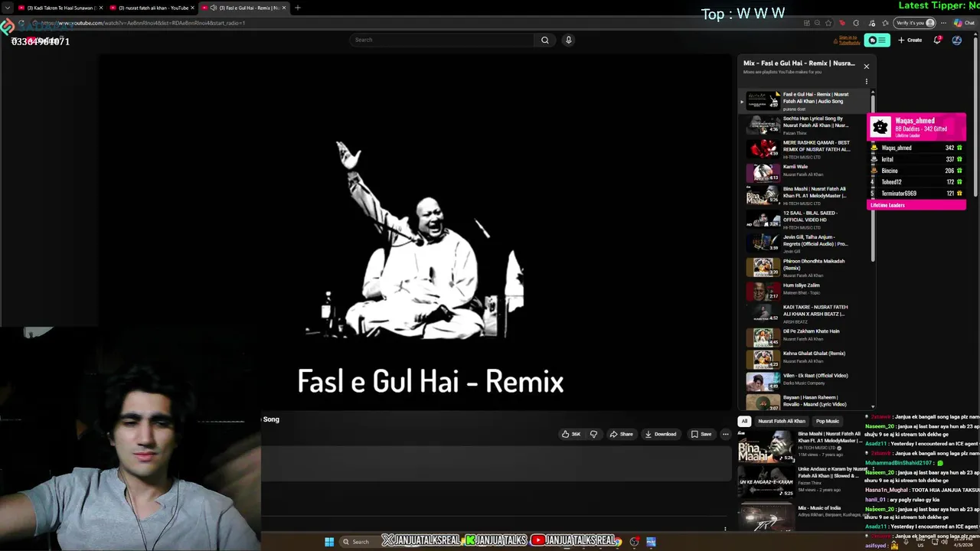Open YouTube notifications bell
The image size is (980, 551).
coord(937,40)
